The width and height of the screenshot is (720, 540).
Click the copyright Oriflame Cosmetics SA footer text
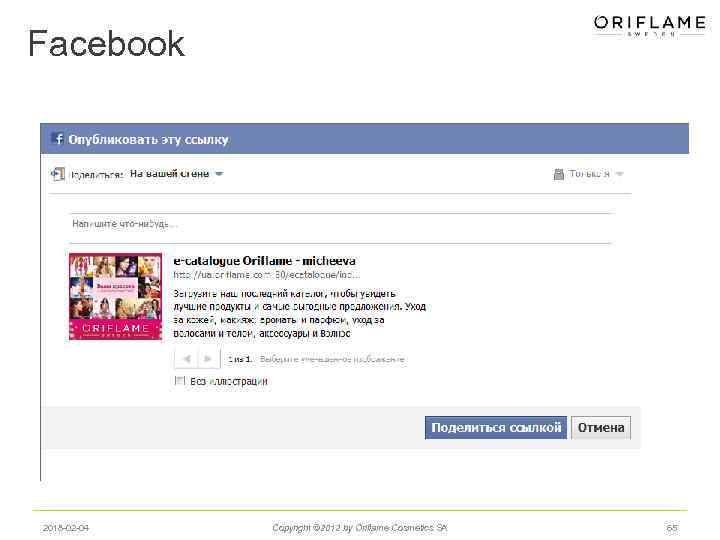click(x=360, y=528)
